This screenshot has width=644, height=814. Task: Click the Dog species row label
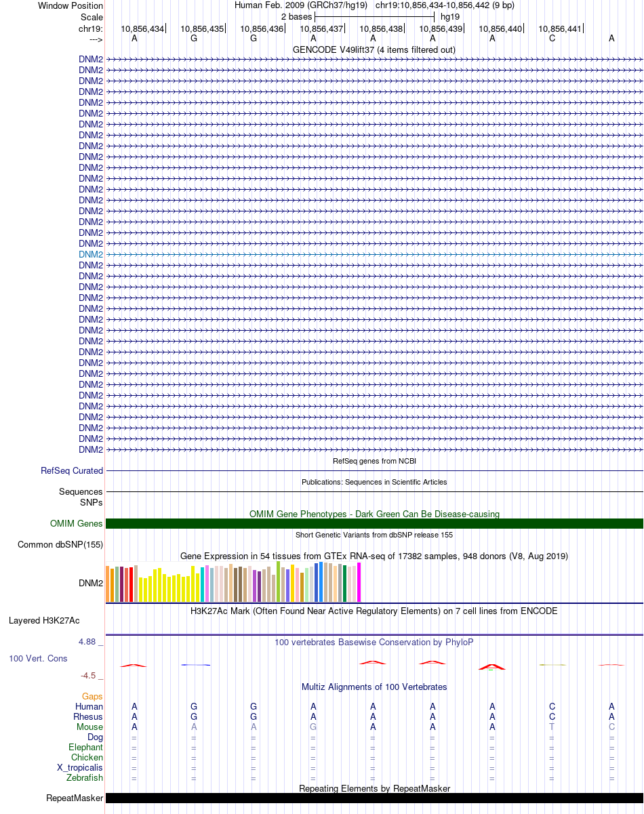(x=96, y=737)
